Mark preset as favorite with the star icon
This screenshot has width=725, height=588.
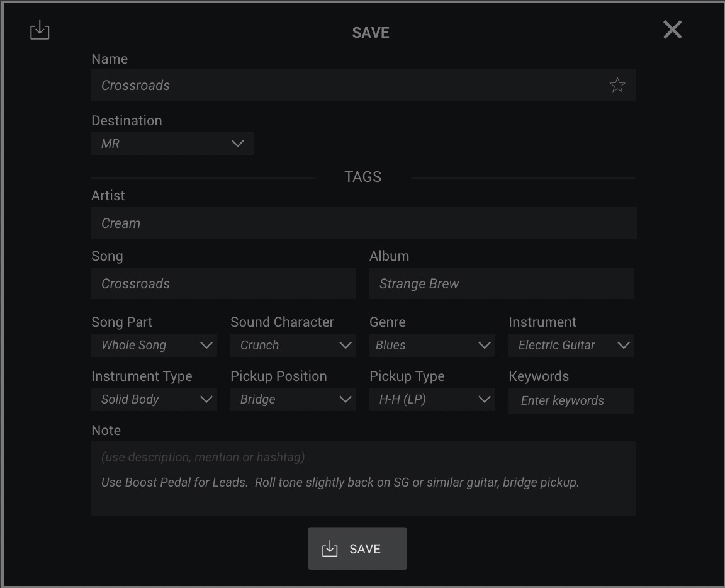617,85
